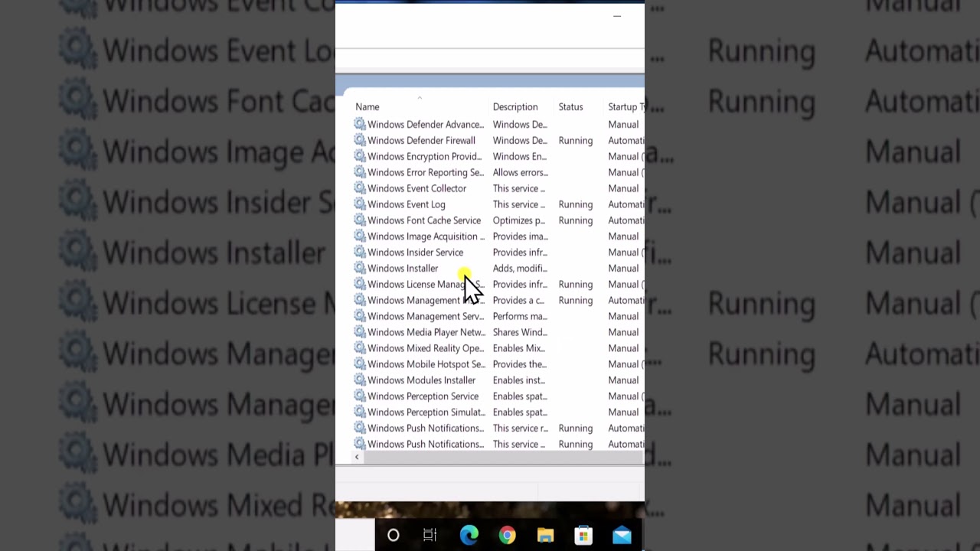Image resolution: width=980 pixels, height=551 pixels.
Task: Click the 'Enables Mix...' description cell
Action: 519,348
